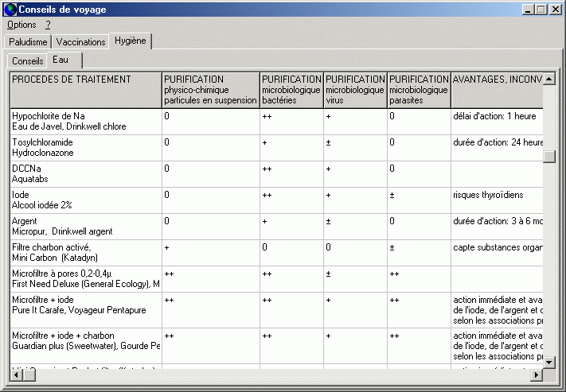Open the ? help menu
This screenshot has height=392, width=566.
pyautogui.click(x=48, y=25)
